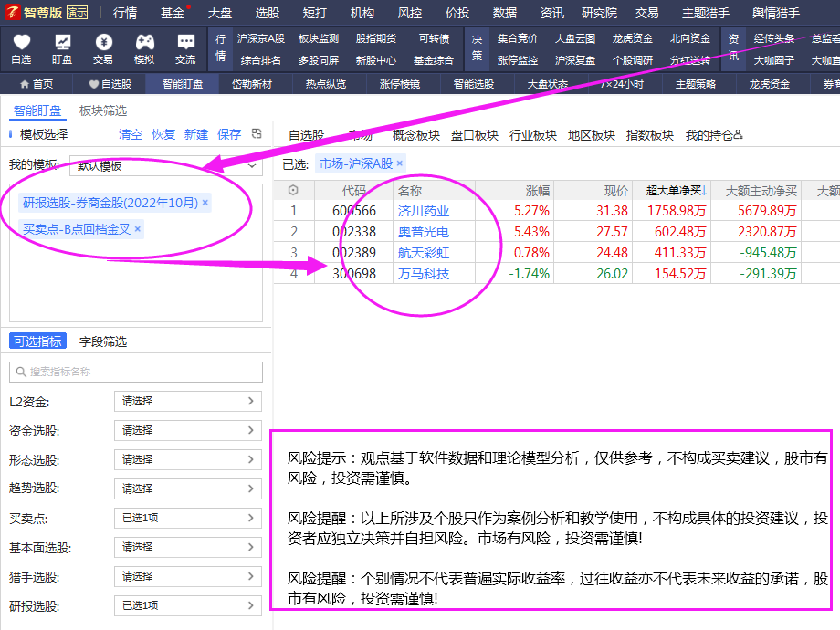
Task: Switch to the 涨停棱镜 tab
Action: point(400,84)
